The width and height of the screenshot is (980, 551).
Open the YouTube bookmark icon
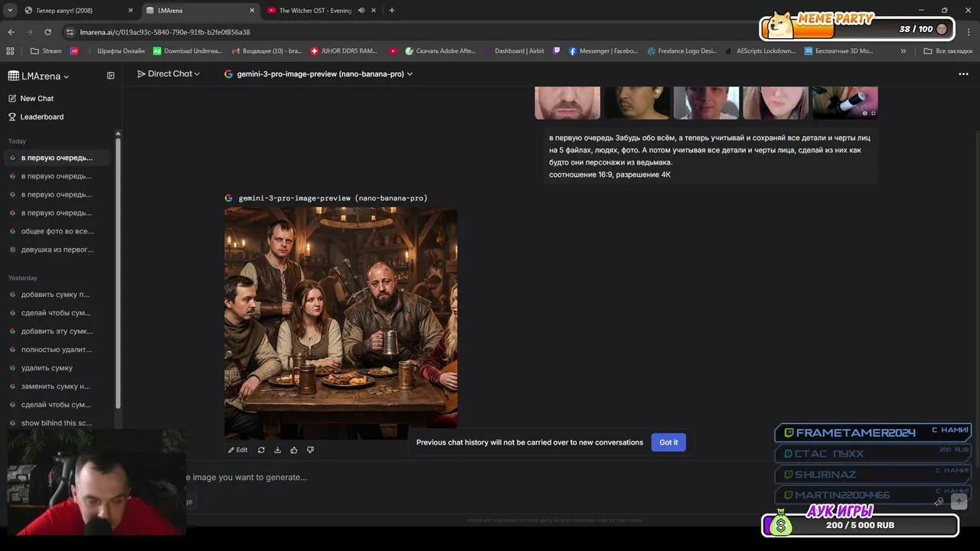coord(393,51)
